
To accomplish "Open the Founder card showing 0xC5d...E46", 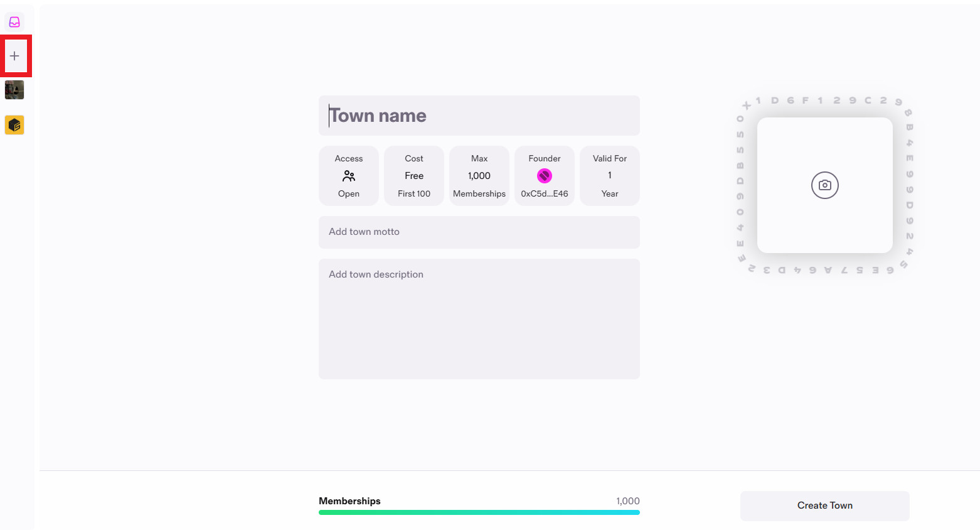I will tap(544, 176).
